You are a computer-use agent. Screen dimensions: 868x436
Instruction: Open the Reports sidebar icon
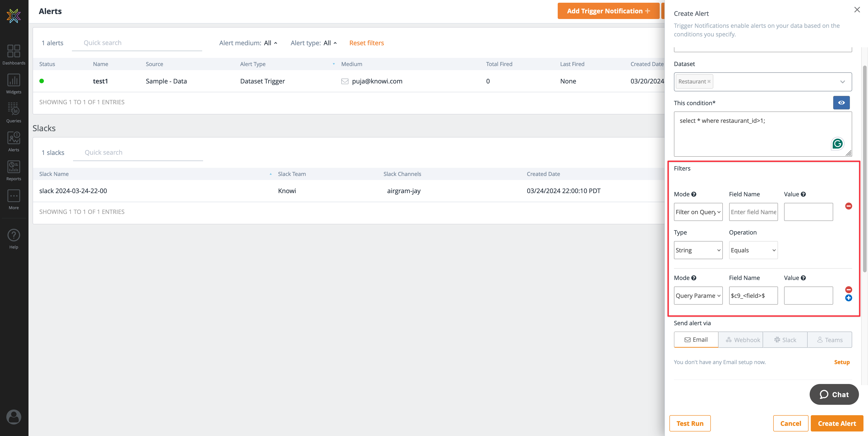(x=14, y=171)
